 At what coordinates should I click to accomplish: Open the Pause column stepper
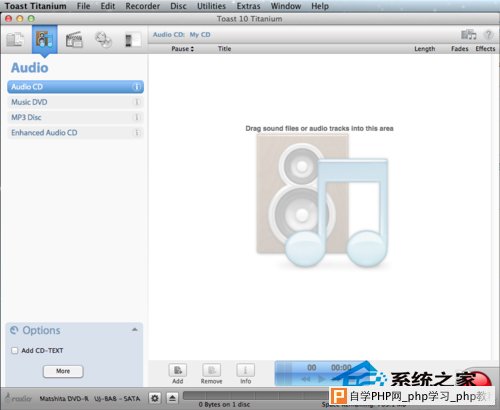(x=192, y=49)
